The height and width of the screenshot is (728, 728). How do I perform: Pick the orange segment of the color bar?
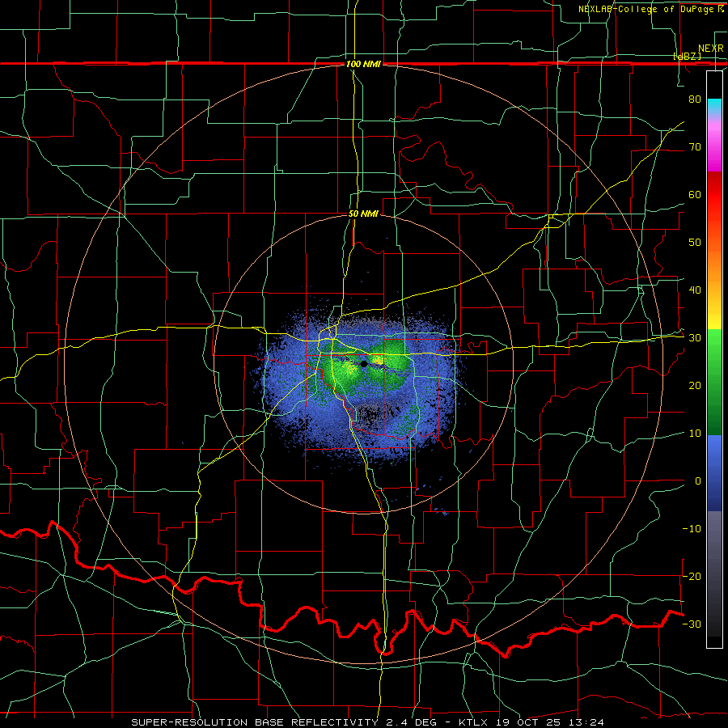coord(714,269)
